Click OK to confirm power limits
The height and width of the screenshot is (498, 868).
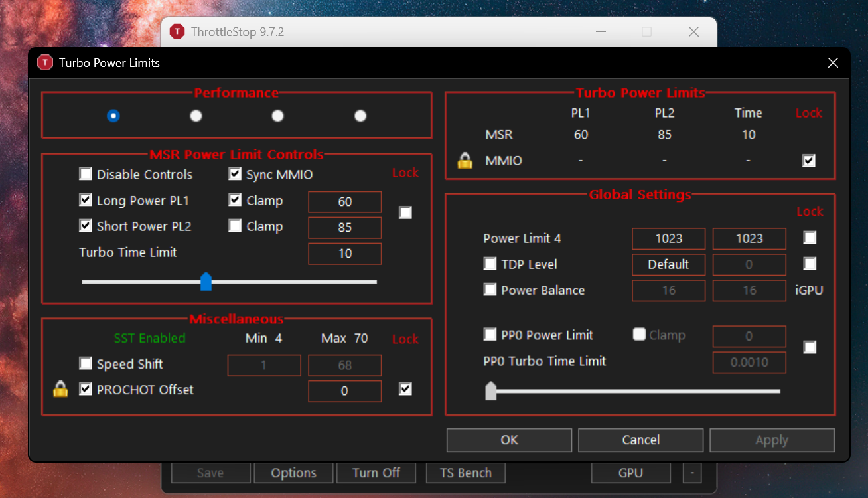[x=509, y=440]
